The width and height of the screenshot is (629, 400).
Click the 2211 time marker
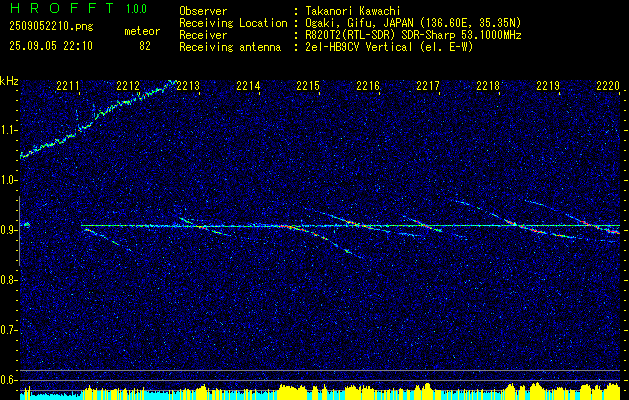68,85
